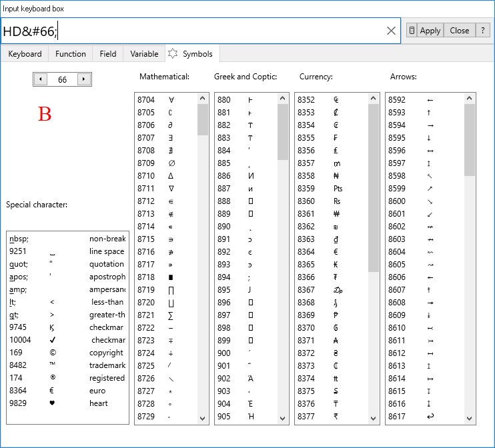This screenshot has width=495, height=448.
Task: Clear the input text with the X icon
Action: coord(392,31)
